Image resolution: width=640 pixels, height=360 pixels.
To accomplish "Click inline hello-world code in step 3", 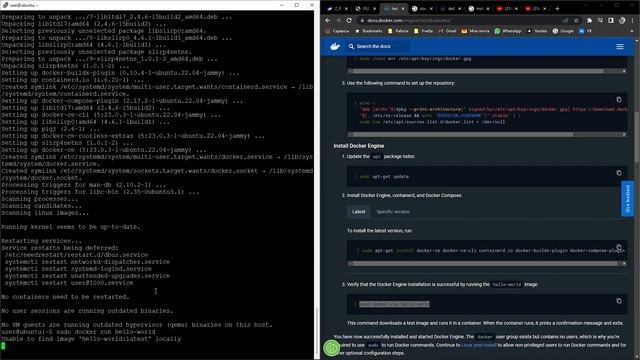I will coord(507,284).
